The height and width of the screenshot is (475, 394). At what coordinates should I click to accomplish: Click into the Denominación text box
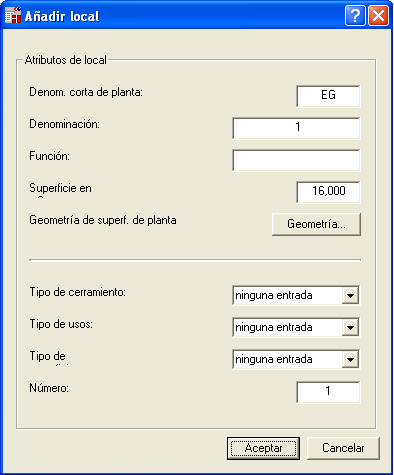click(296, 128)
